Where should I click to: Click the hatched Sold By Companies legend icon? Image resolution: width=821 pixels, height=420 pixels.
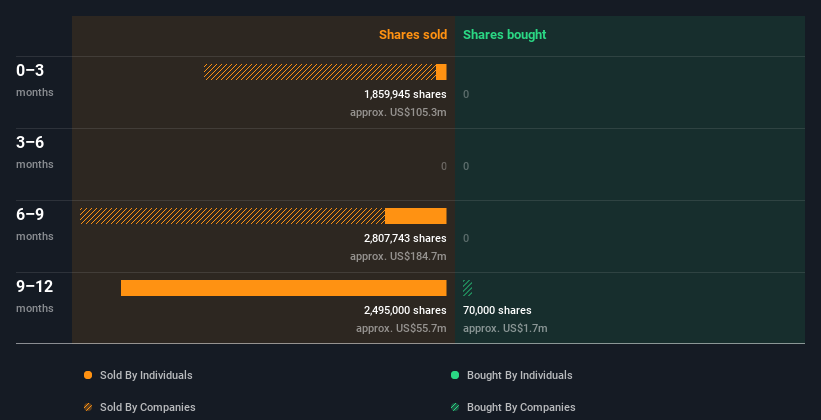tap(88, 407)
